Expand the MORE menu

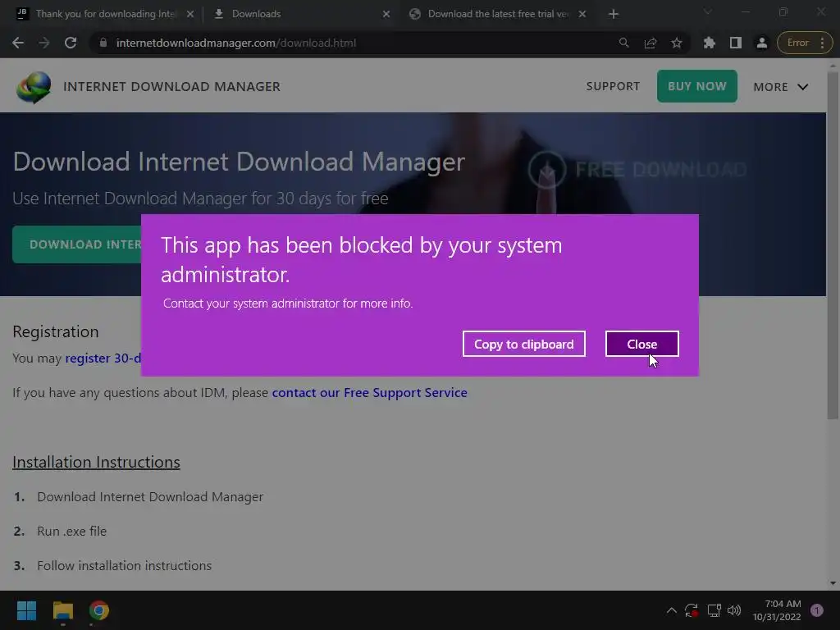pos(781,87)
